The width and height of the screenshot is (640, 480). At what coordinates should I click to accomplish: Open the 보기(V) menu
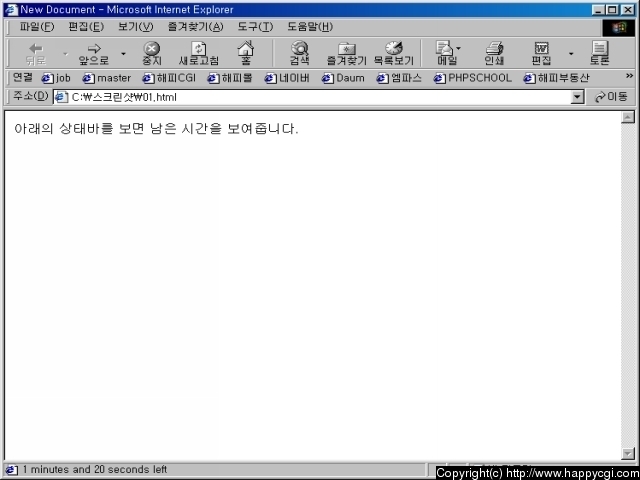pos(136,27)
